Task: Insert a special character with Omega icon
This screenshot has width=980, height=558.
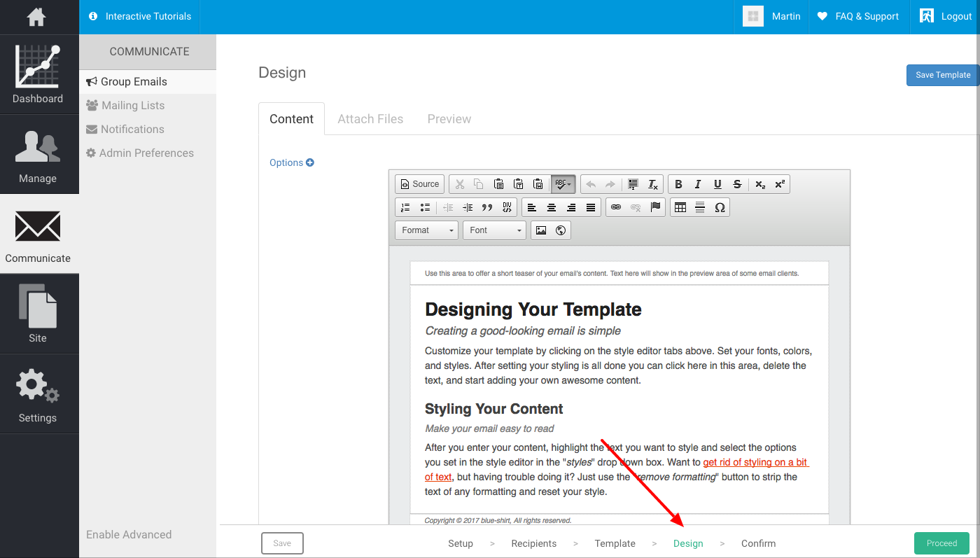Action: (x=720, y=207)
